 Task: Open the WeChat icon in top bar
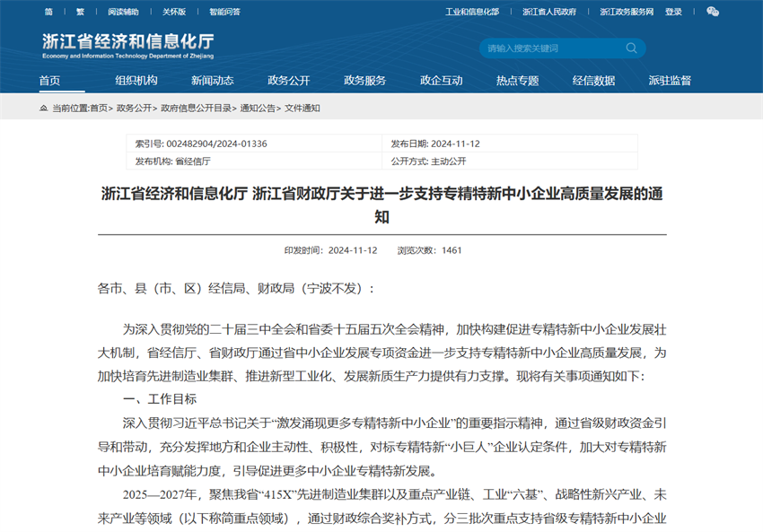pyautogui.click(x=713, y=12)
